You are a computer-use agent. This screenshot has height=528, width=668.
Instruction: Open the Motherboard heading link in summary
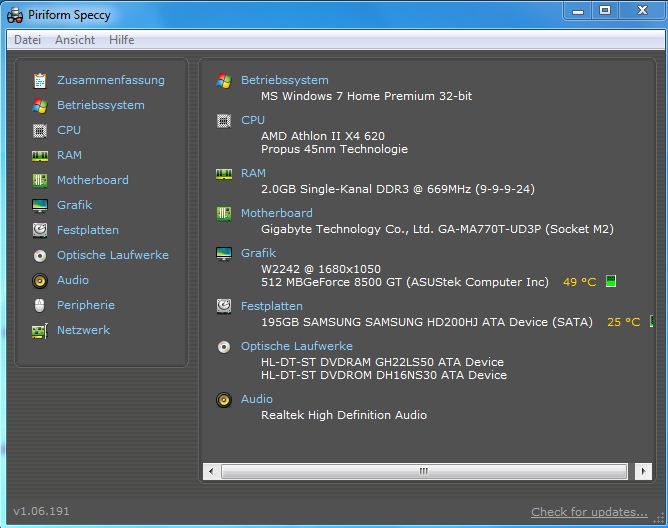[x=276, y=213]
